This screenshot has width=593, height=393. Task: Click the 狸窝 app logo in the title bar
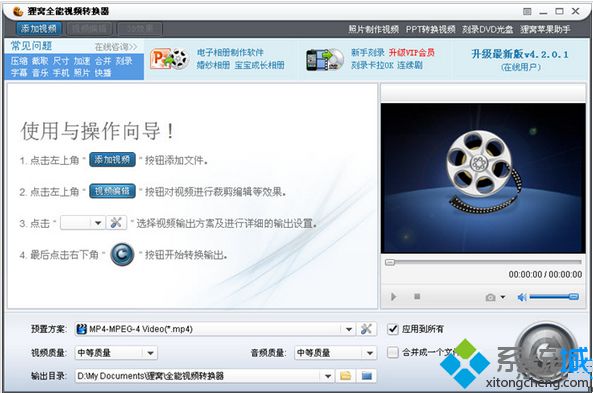pyautogui.click(x=18, y=12)
